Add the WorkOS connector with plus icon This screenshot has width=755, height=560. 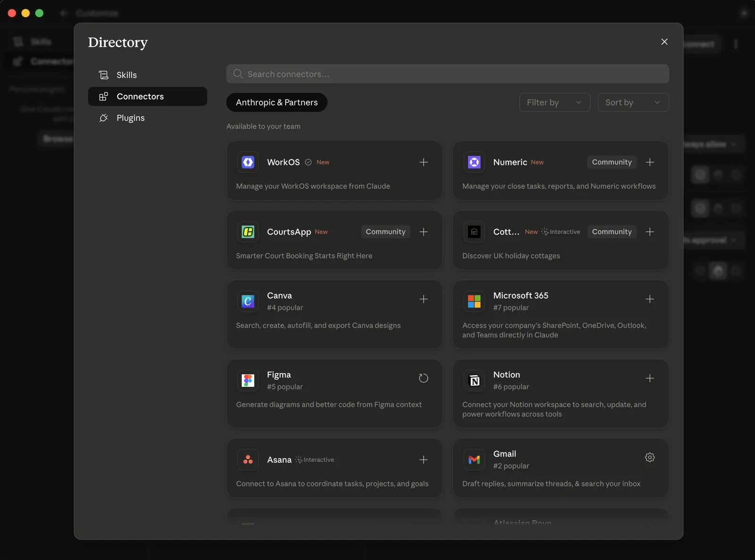(x=423, y=162)
